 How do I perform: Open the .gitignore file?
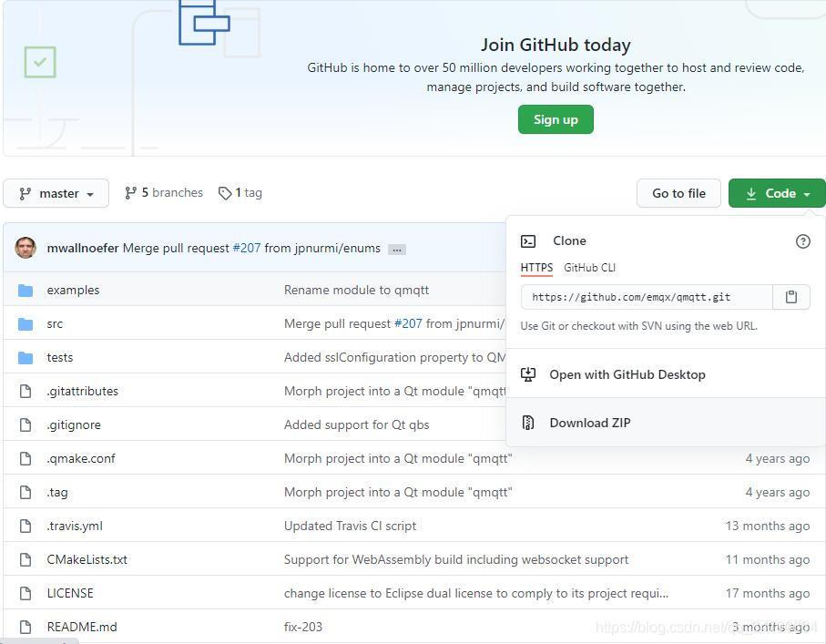pyautogui.click(x=74, y=425)
